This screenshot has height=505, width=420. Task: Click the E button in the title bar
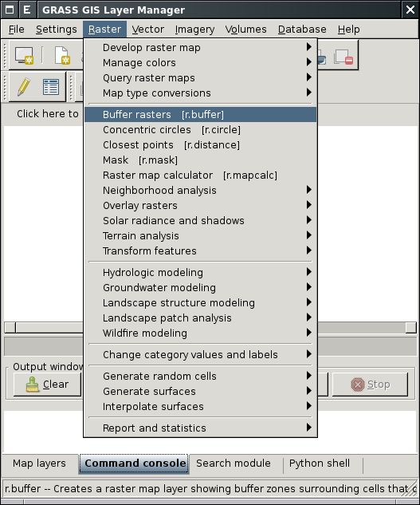click(x=27, y=10)
